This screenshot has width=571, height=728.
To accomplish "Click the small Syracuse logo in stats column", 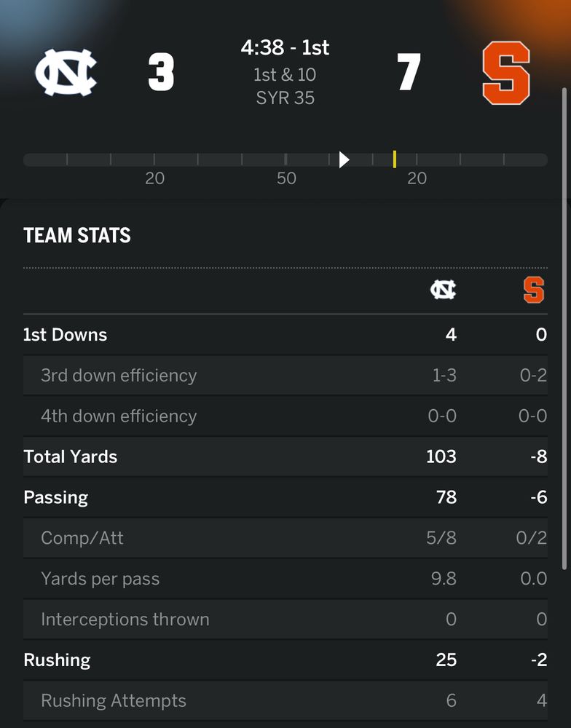I will point(534,290).
